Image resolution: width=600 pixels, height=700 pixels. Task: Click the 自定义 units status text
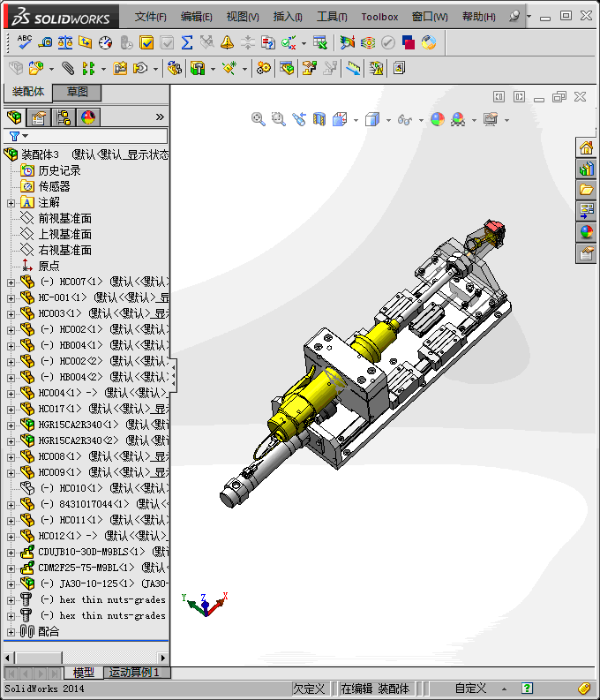click(470, 689)
